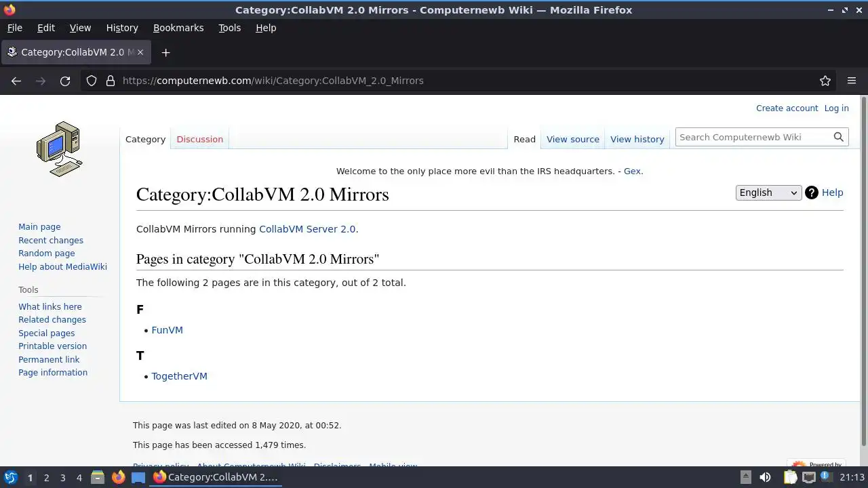This screenshot has width=868, height=488.
Task: Open the File menu
Action: pyautogui.click(x=14, y=28)
